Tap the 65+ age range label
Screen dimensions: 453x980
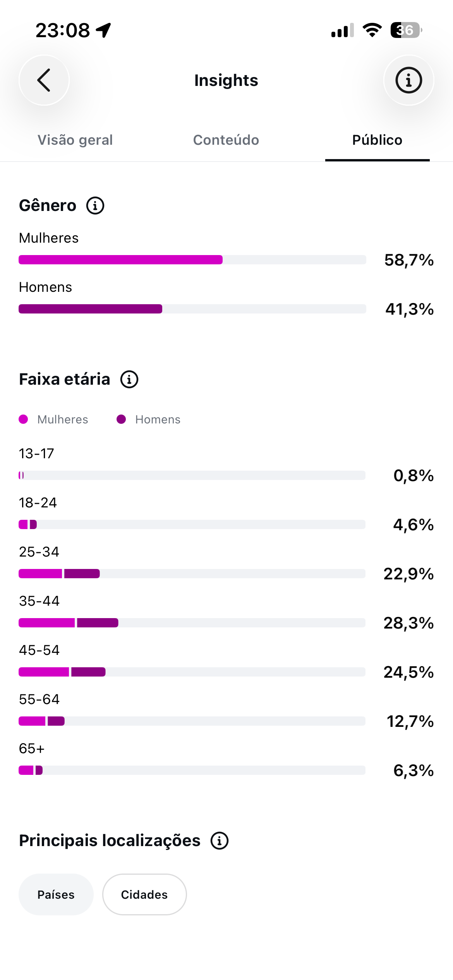pyautogui.click(x=32, y=749)
